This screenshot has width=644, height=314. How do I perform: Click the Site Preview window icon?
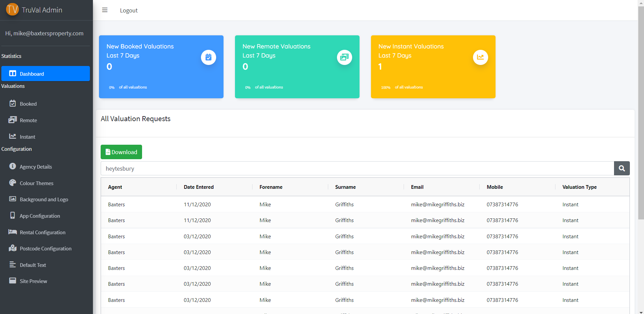(13, 281)
